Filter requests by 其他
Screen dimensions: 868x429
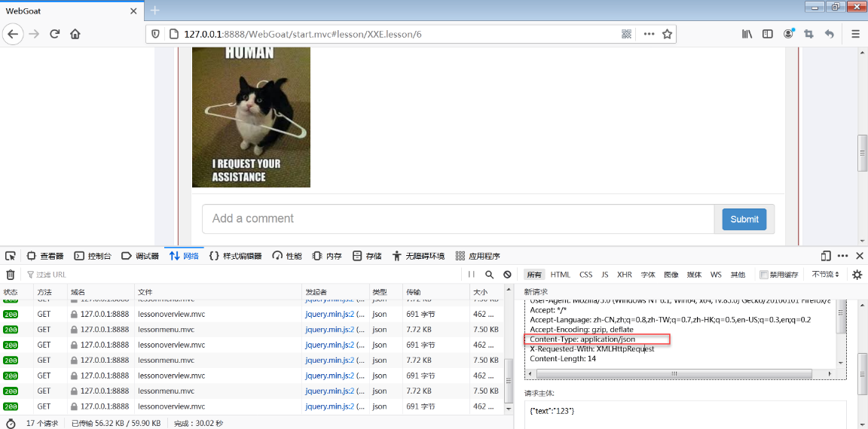point(738,274)
